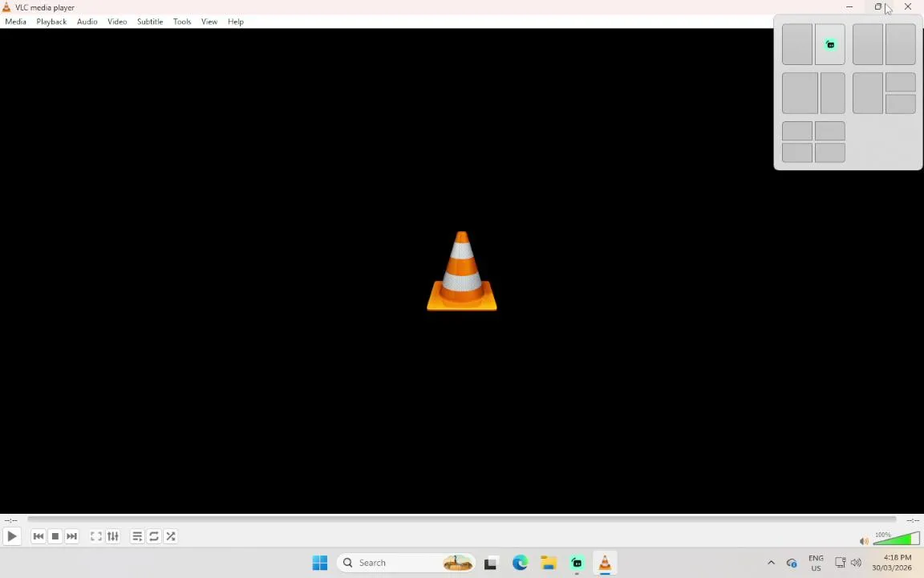Open the Video menu
This screenshot has height=578, width=924.
click(x=117, y=22)
